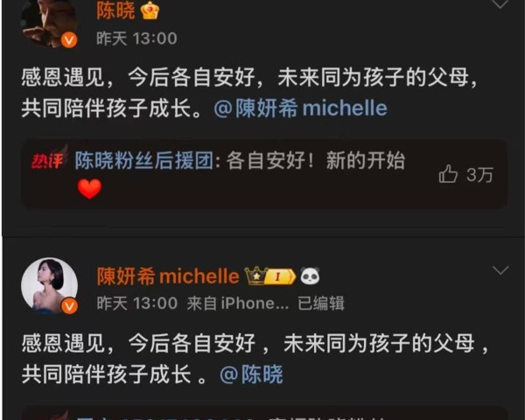Open 陳妍希 michelle username profile
Image resolution: width=525 pixels, height=420 pixels.
[x=168, y=276]
